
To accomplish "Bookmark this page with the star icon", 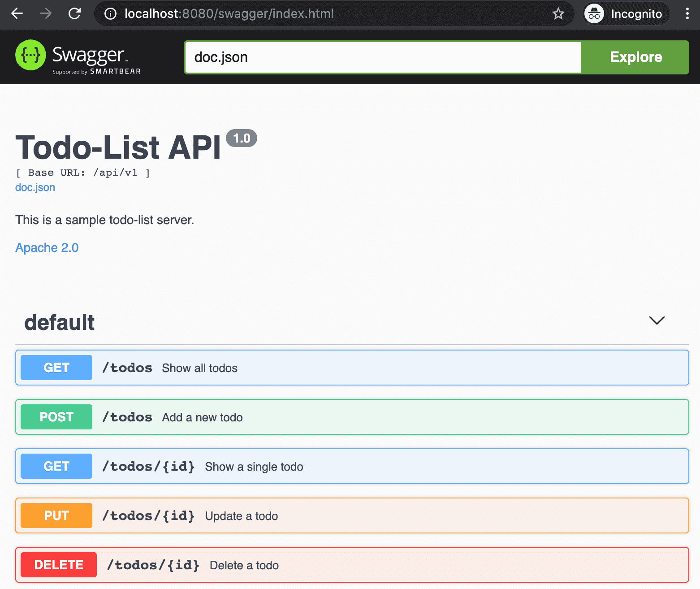I will point(558,14).
